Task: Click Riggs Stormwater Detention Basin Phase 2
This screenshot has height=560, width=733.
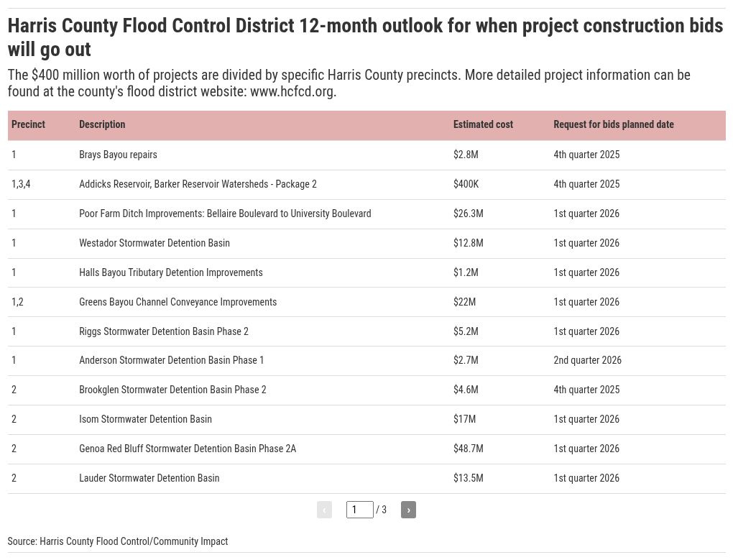Action: pos(164,331)
